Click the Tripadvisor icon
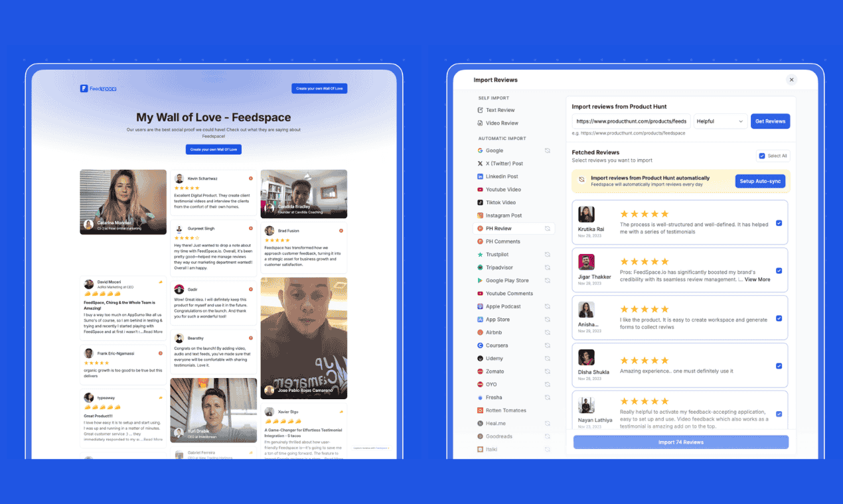The height and width of the screenshot is (504, 843). coord(480,267)
